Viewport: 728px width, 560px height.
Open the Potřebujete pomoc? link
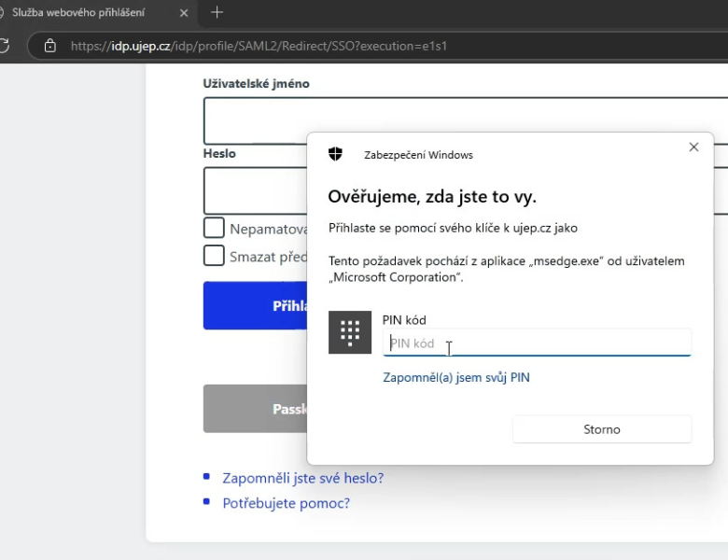(x=286, y=503)
